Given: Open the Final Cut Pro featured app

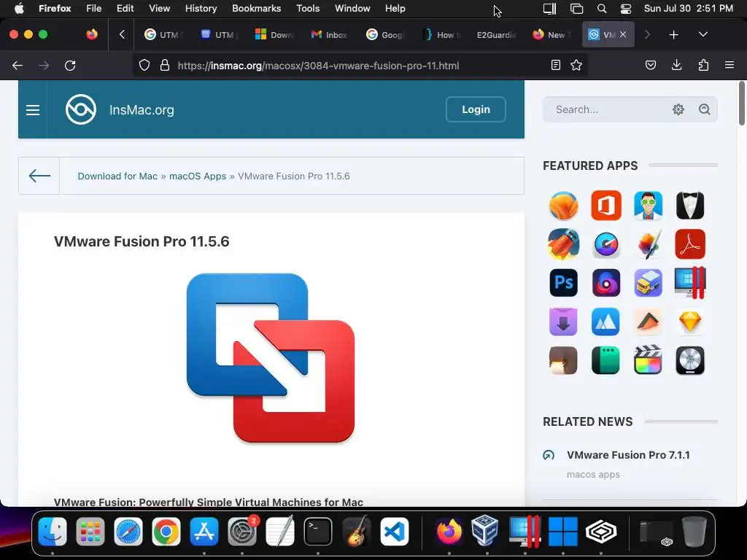Looking at the screenshot, I should [x=648, y=360].
